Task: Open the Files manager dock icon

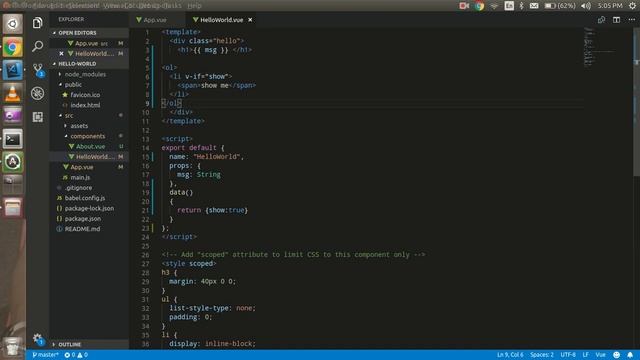Action: (x=13, y=208)
